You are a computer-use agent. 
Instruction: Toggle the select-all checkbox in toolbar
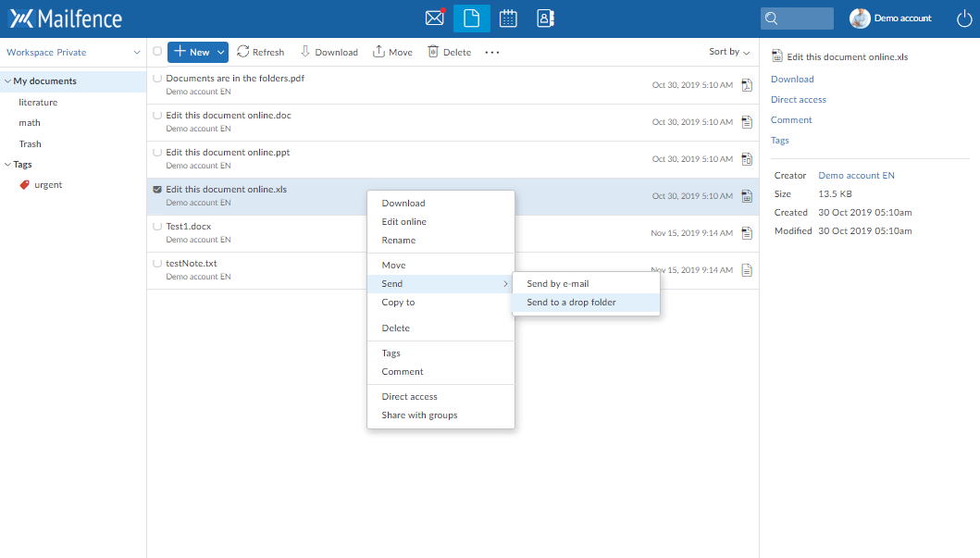coord(157,52)
